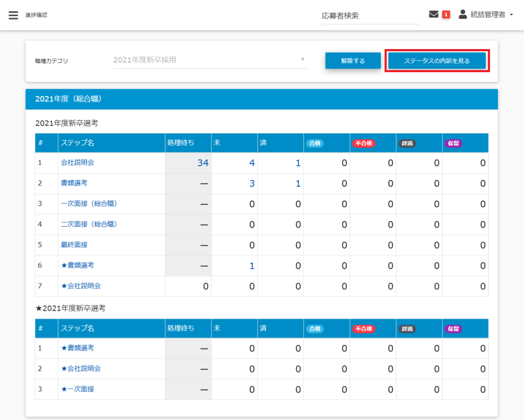Open the 職種カテゴリ dropdown selector
Screen dimensions: 524x420
tap(210, 60)
